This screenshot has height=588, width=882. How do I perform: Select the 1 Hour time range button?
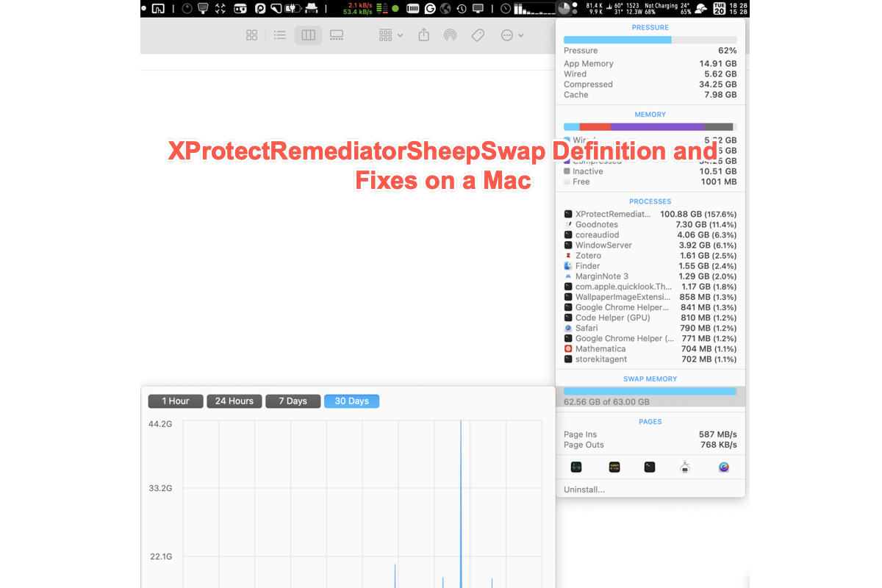175,401
